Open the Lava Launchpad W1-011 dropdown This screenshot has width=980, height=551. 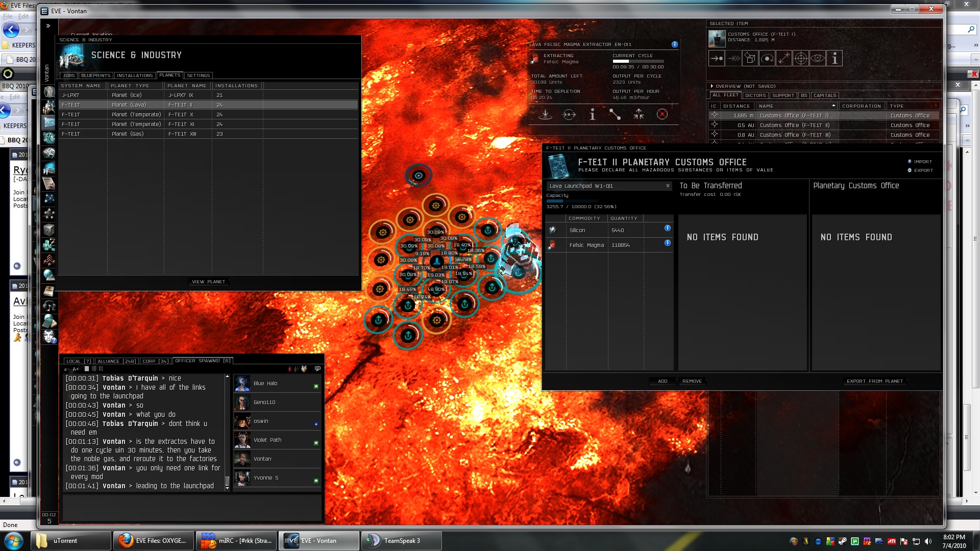click(x=608, y=186)
